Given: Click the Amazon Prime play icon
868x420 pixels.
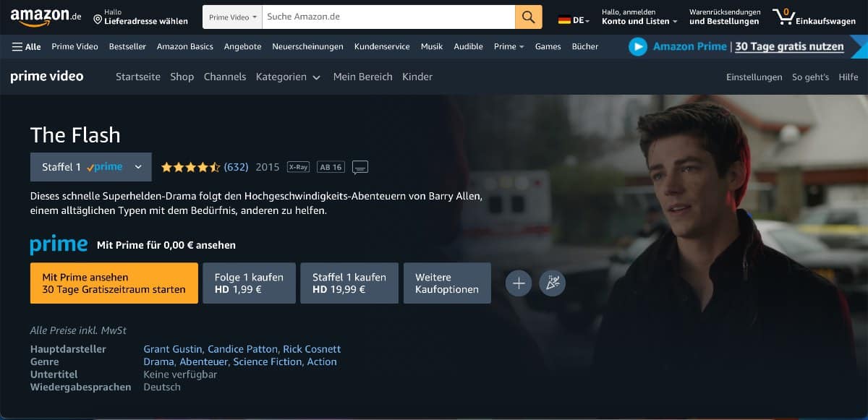Looking at the screenshot, I should click(x=637, y=46).
